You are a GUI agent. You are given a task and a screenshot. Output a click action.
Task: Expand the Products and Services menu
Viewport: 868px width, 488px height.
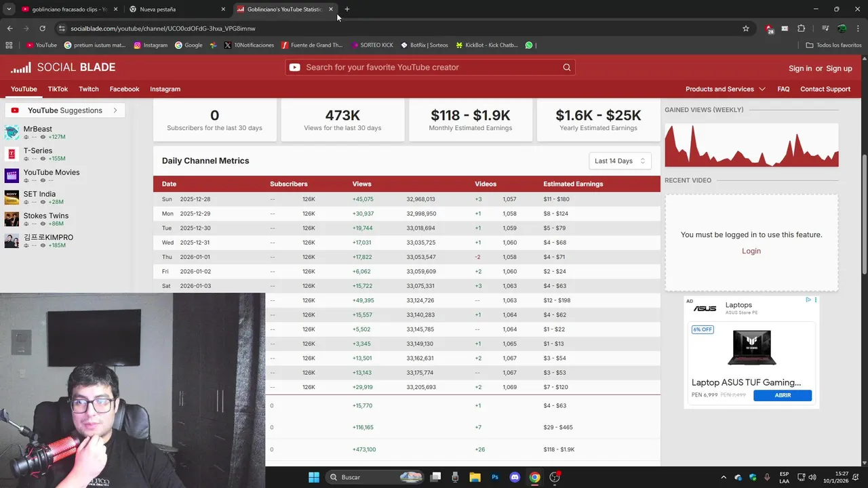(725, 89)
